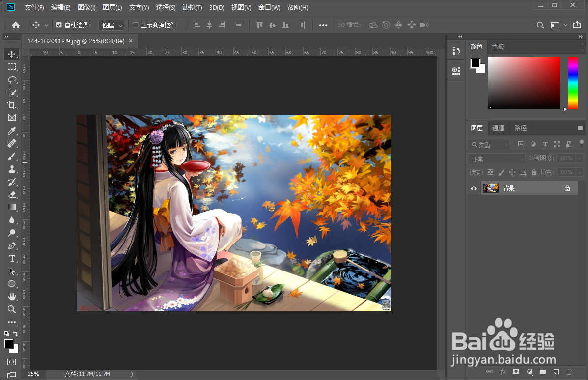The height and width of the screenshot is (380, 588).
Task: Change the screen mode
Action: [12, 375]
